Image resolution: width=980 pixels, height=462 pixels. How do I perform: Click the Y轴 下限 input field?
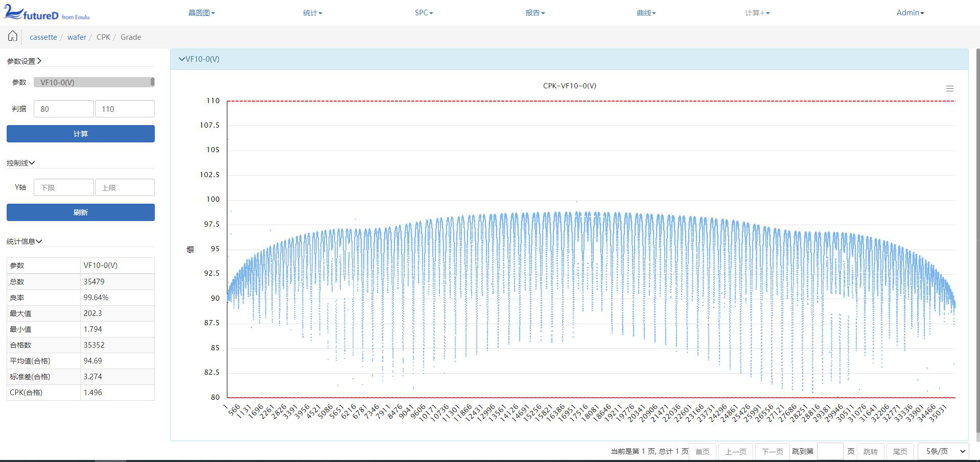pyautogui.click(x=64, y=187)
